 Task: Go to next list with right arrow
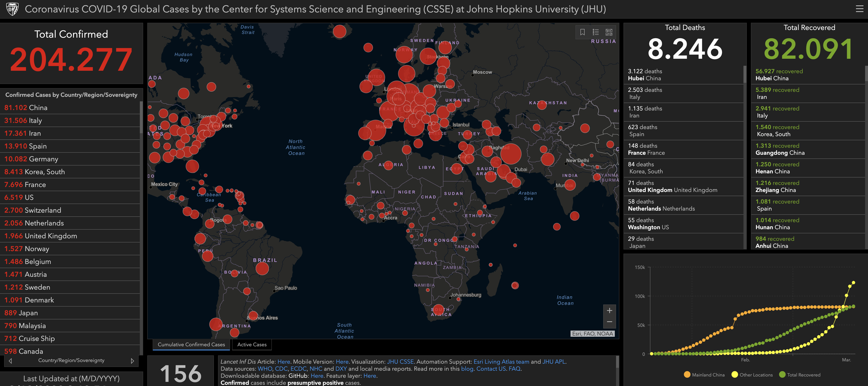(x=132, y=361)
